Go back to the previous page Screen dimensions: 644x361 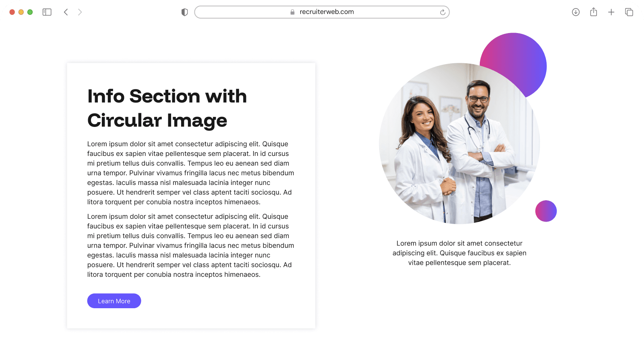(66, 12)
